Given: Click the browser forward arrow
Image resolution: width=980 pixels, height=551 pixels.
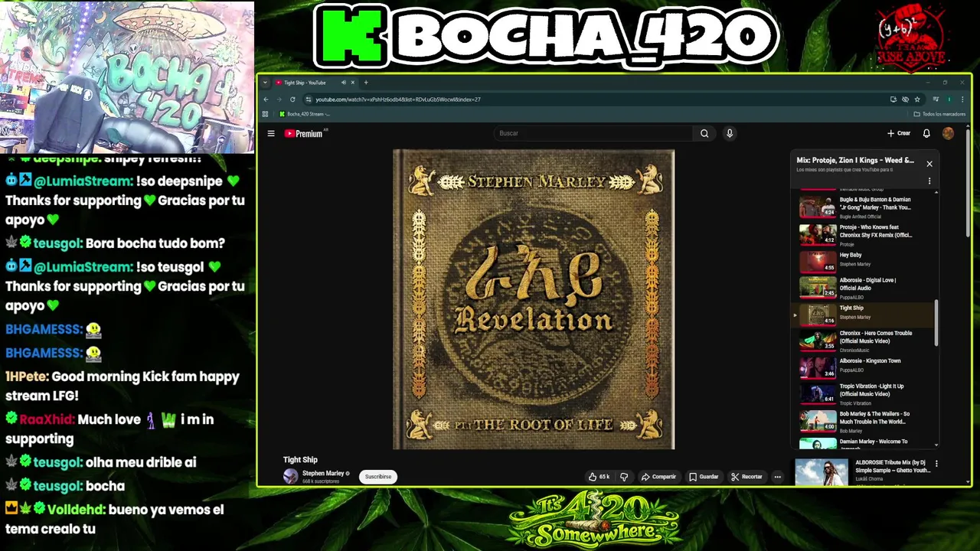Looking at the screenshot, I should click(279, 99).
